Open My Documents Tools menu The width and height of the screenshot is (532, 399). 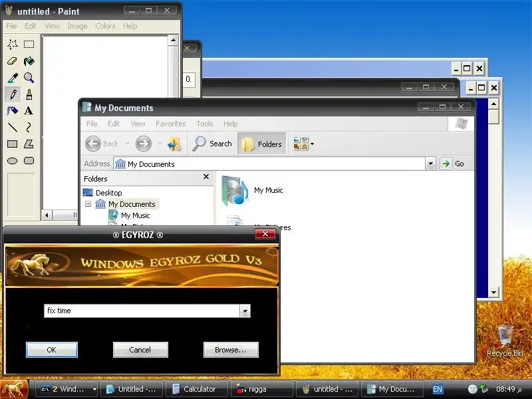205,124
